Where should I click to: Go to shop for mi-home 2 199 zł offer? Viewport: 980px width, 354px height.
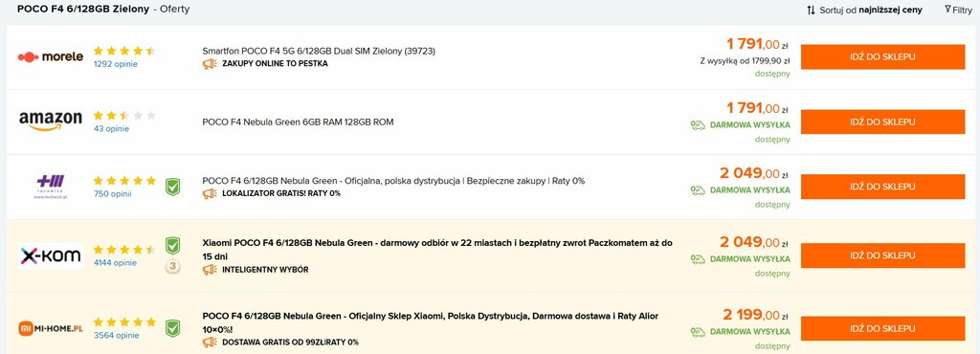coord(882,328)
